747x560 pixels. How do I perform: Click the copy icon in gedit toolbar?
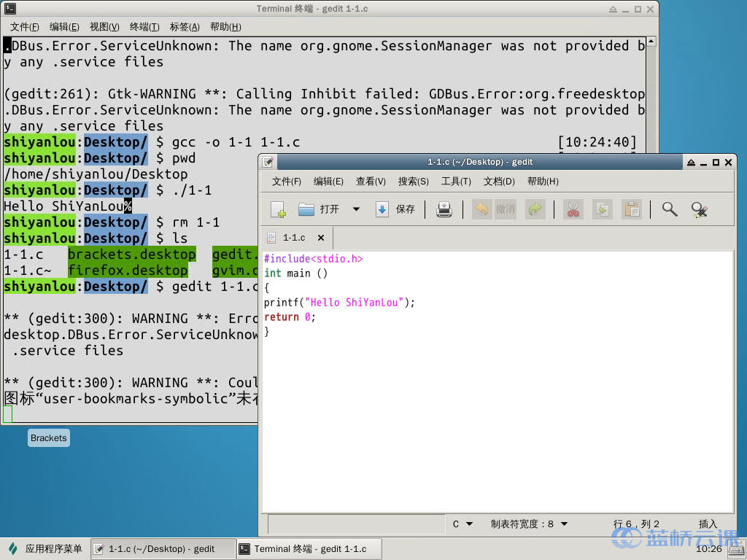[602, 210]
